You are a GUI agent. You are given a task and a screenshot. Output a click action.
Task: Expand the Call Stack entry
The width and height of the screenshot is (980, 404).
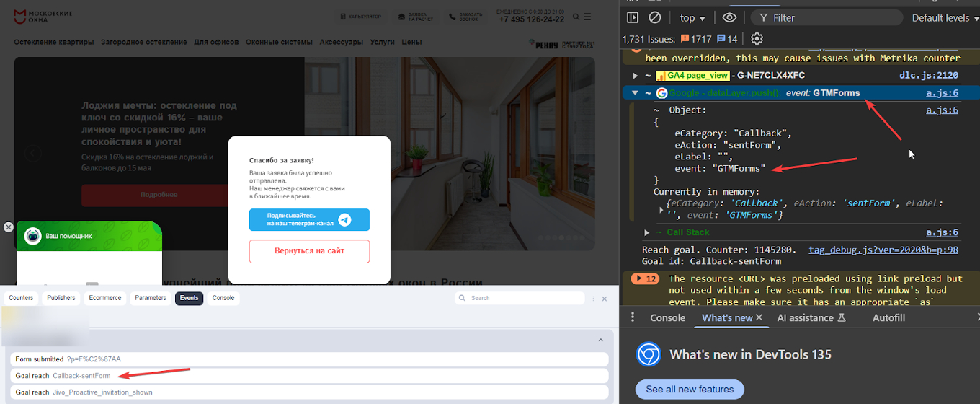646,232
